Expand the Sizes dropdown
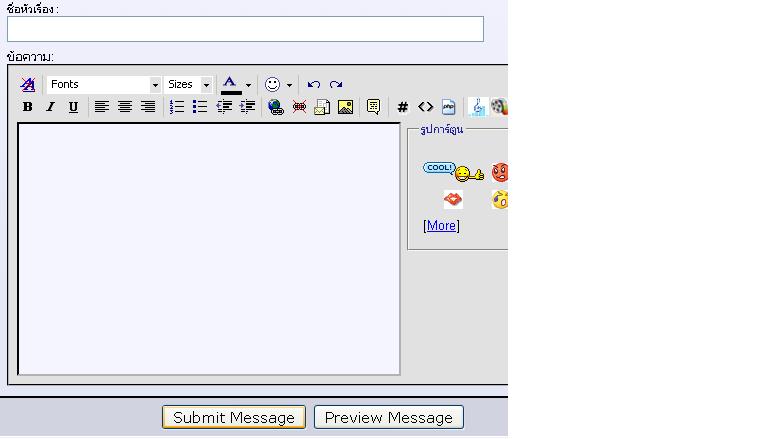Screen dimensions: 759x439 point(189,85)
